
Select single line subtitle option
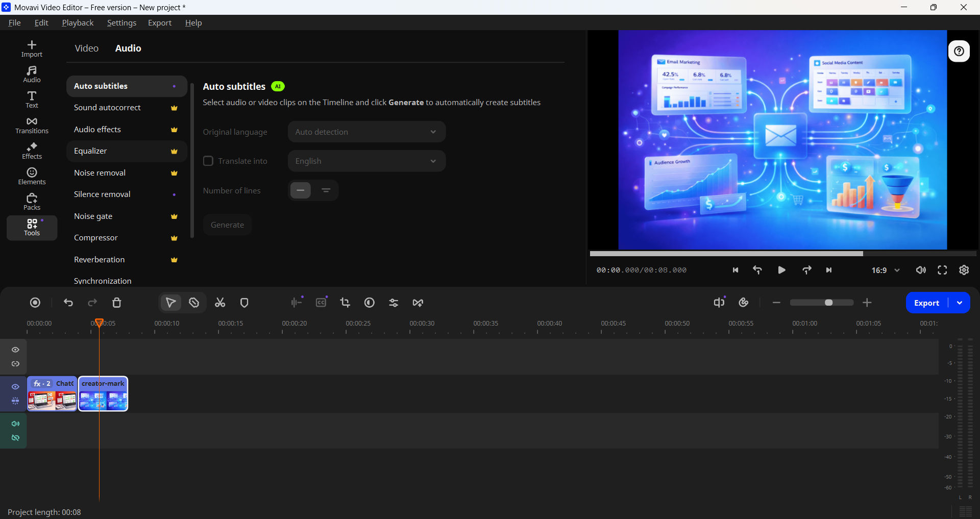301,190
